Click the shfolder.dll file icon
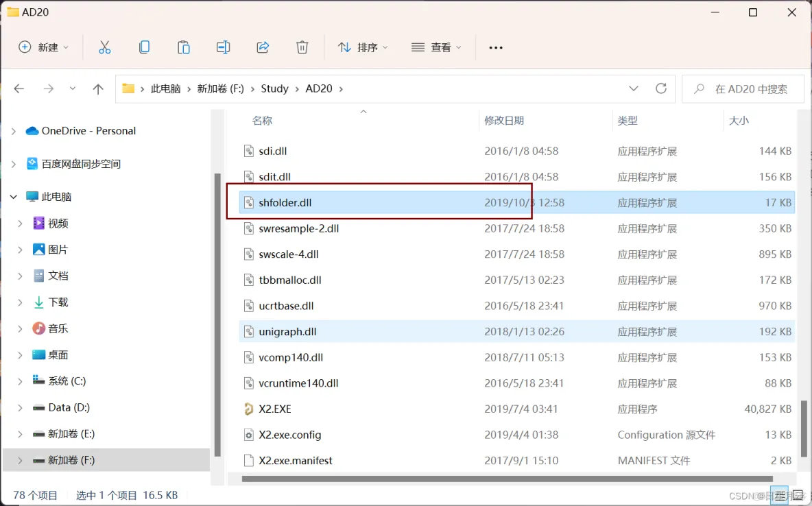 [248, 202]
